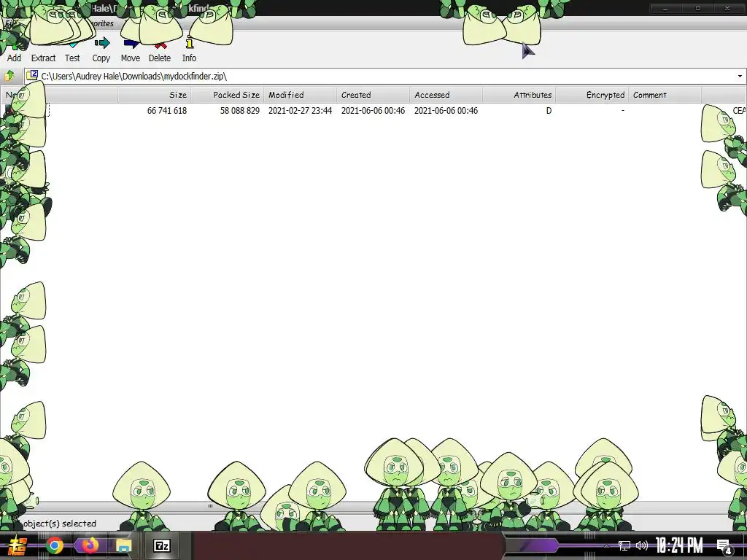The height and width of the screenshot is (560, 747).
Task: Launch Google Chrome from taskbar
Action: 55,545
